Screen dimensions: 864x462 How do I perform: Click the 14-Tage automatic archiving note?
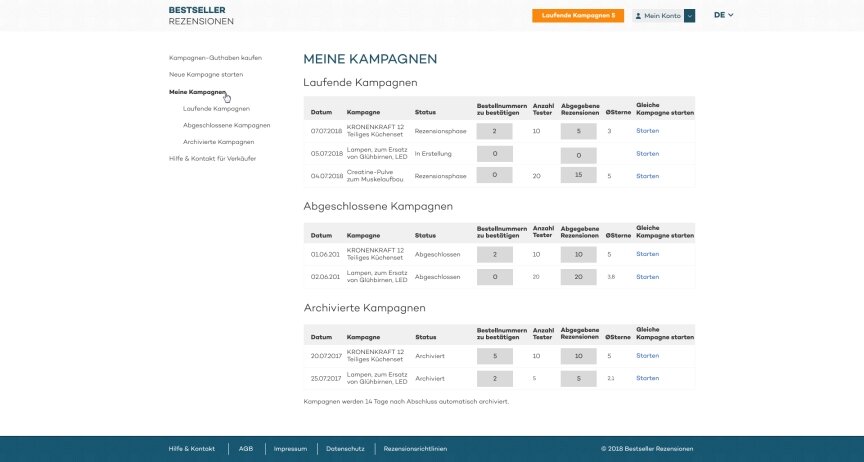[x=406, y=401]
